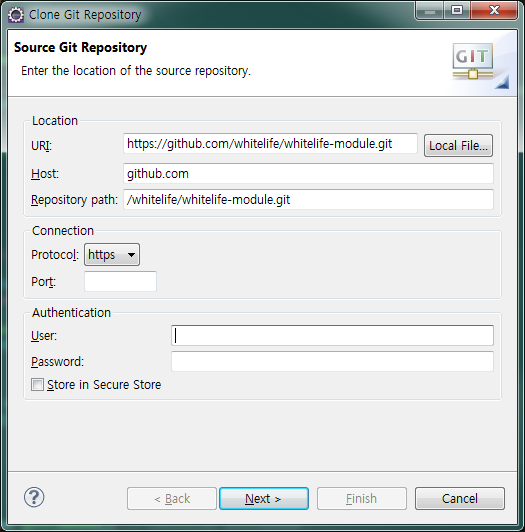Click 'Enter the location of the source repository.' text

(136, 71)
